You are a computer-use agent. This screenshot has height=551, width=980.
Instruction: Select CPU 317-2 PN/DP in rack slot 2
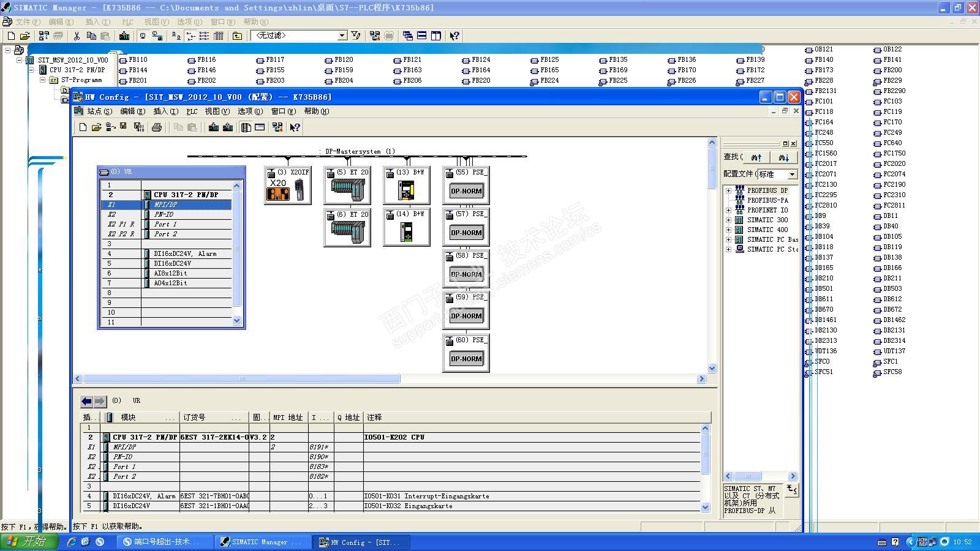[186, 195]
